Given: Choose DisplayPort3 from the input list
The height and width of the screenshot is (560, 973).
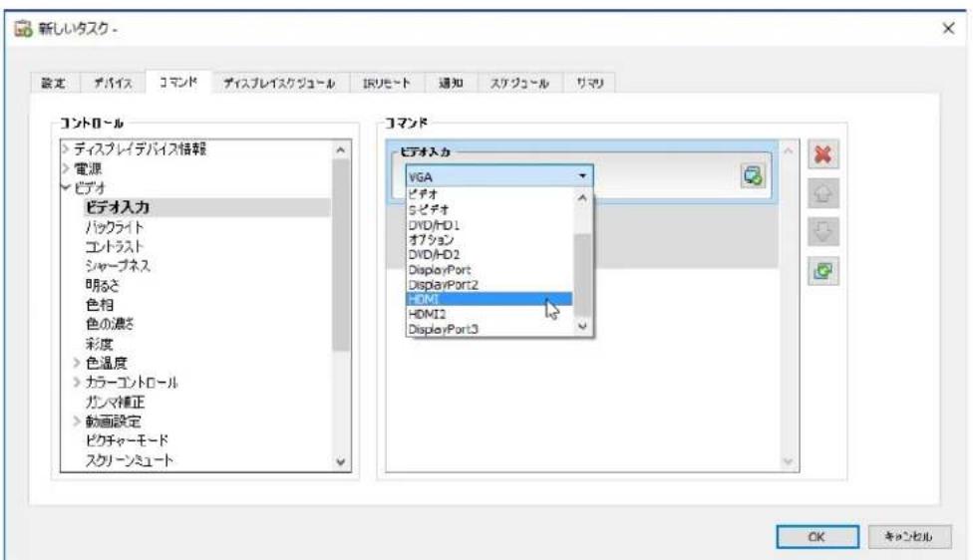Looking at the screenshot, I should coord(488,329).
